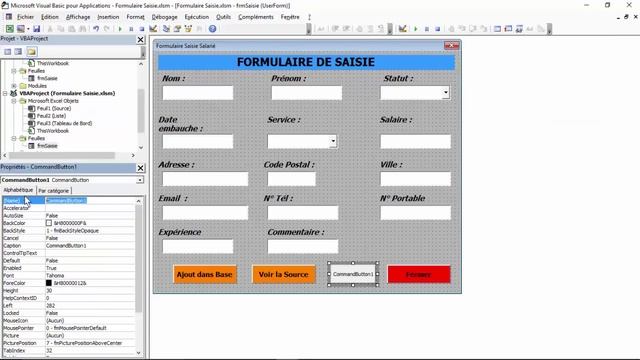Open the Affichage menu
Image resolution: width=640 pixels, height=360 pixels.
pyautogui.click(x=78, y=17)
